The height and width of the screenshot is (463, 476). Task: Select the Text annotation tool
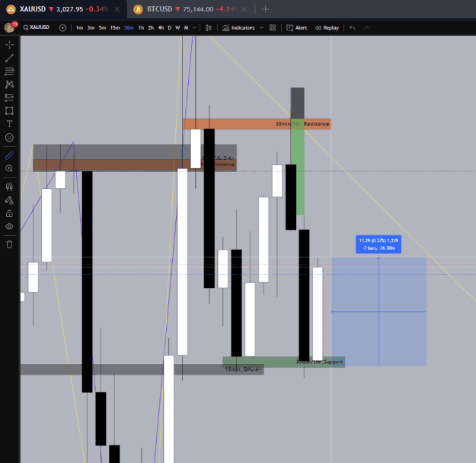(x=9, y=124)
